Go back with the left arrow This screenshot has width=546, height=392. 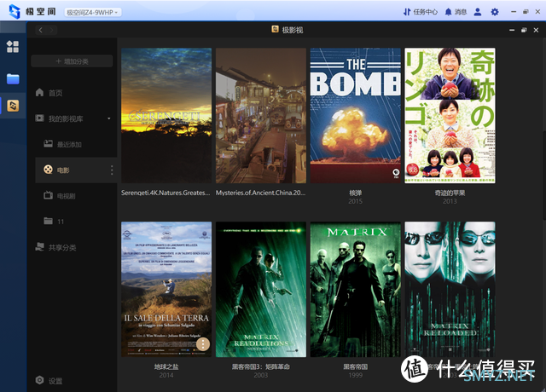[x=41, y=30]
